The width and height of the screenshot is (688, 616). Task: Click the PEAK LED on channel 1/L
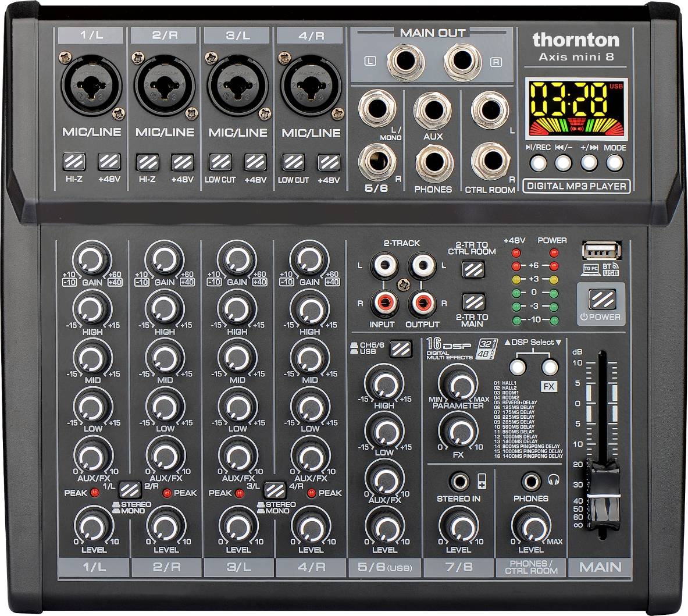pos(94,493)
